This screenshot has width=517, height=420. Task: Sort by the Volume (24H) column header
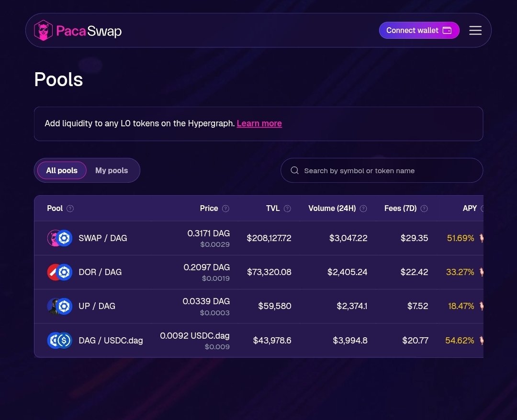pos(332,208)
